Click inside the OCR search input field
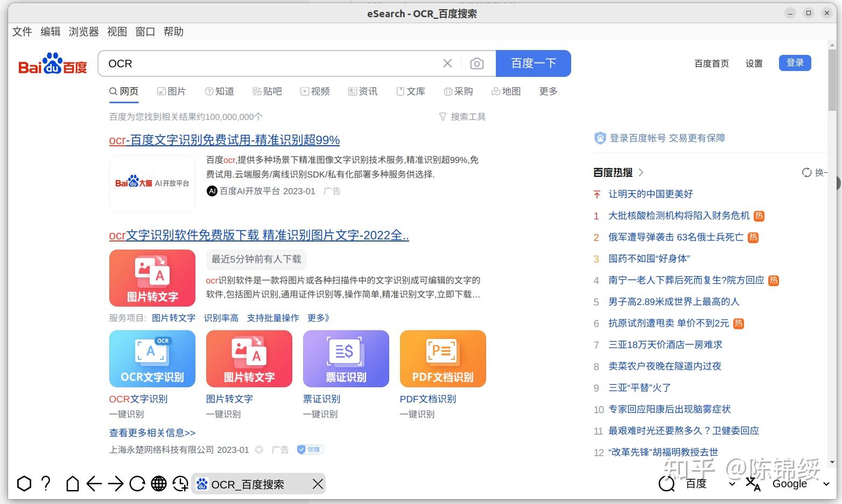This screenshot has width=842, height=504. pos(269,63)
